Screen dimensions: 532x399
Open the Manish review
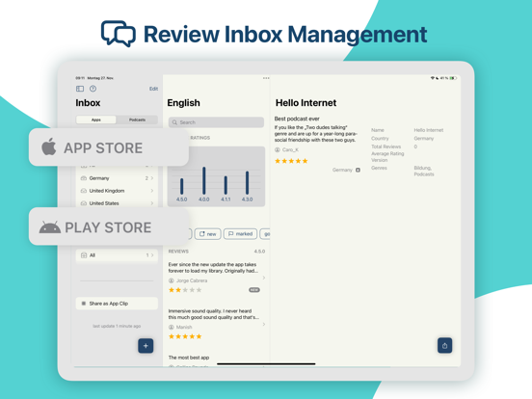[x=217, y=324]
